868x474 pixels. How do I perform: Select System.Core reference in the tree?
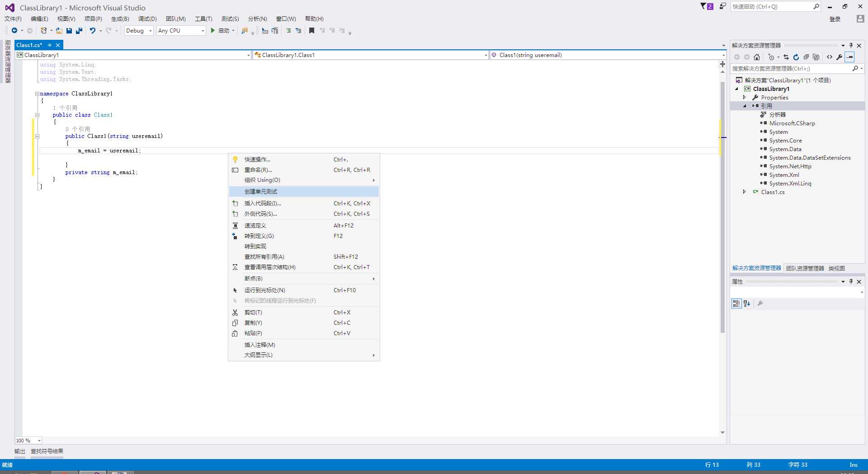[x=785, y=141]
